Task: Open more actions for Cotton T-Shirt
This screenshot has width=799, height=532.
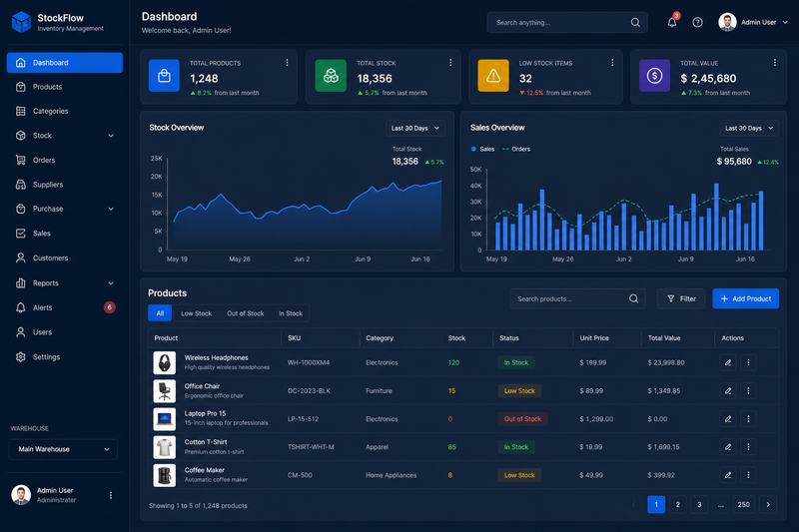Action: coord(748,447)
